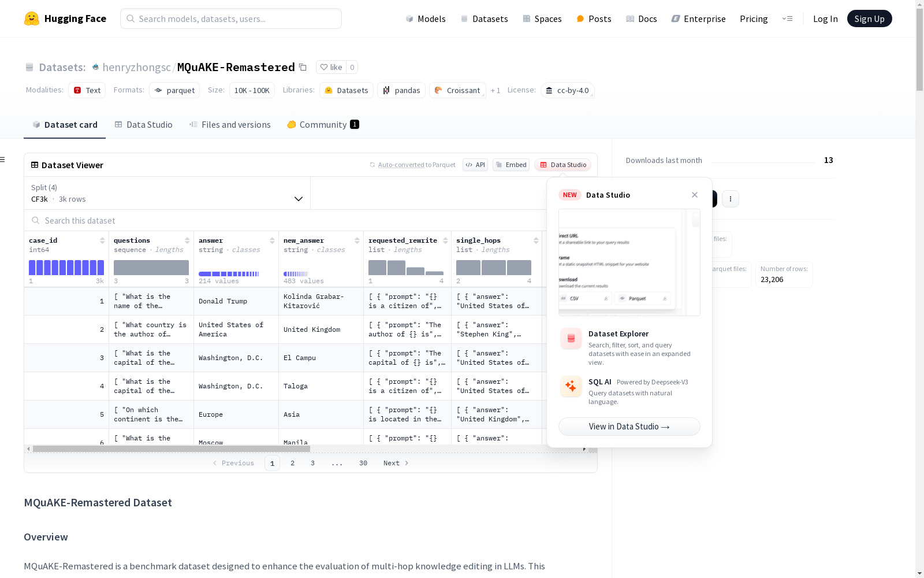Switch to the Data Studio tab
Viewport: 924px width, 578px height.
click(x=143, y=125)
